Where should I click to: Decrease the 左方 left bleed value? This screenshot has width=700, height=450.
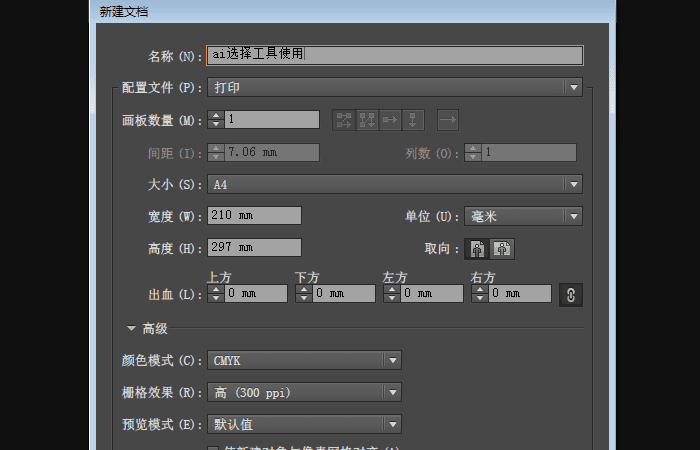point(392,298)
